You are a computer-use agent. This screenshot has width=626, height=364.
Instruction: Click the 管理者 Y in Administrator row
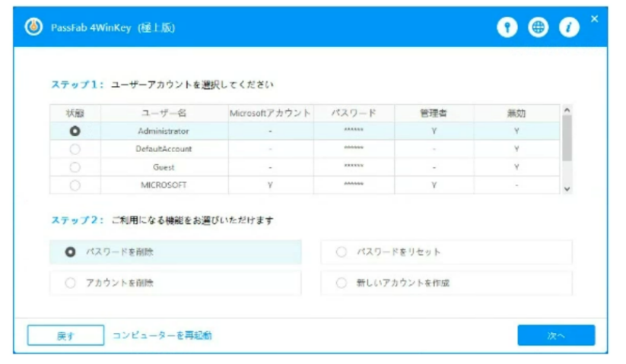[x=434, y=131]
